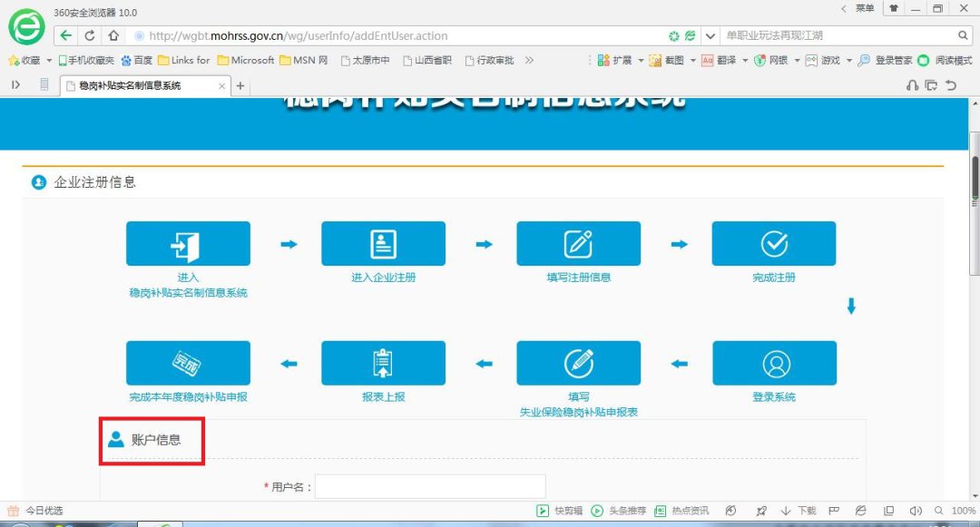Reload the page with refresh icon

click(90, 36)
